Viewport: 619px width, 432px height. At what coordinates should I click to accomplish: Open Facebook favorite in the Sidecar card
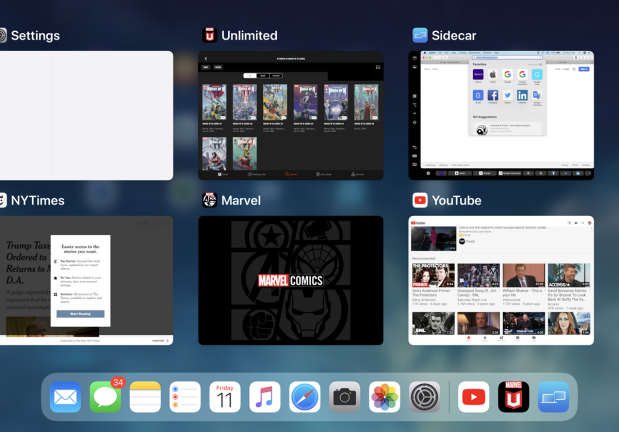click(493, 95)
